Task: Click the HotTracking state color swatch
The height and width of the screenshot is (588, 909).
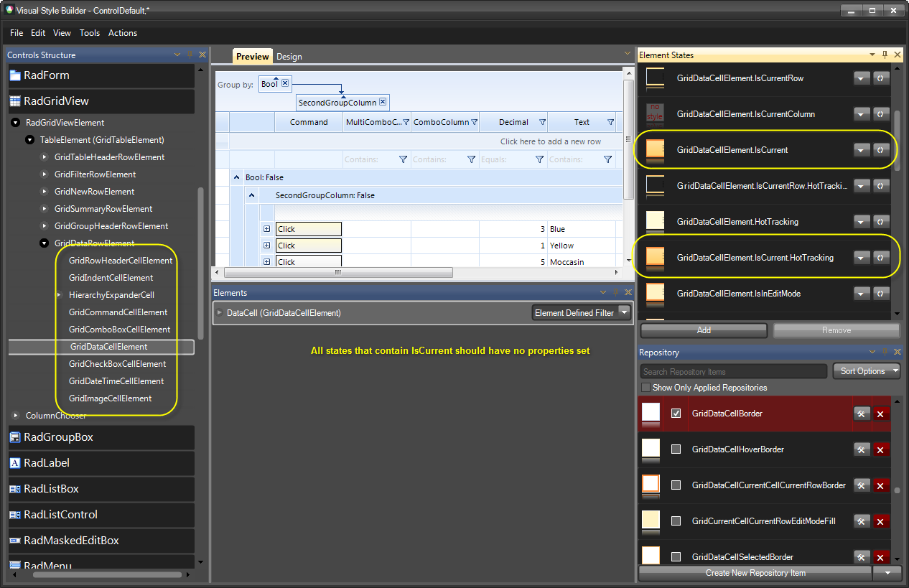Action: click(x=655, y=222)
